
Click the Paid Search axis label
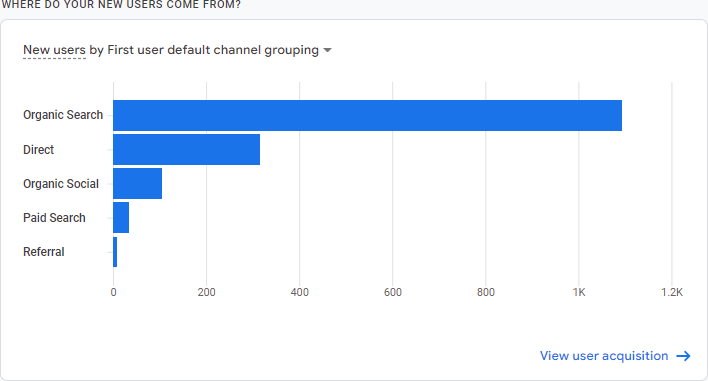[x=54, y=218]
